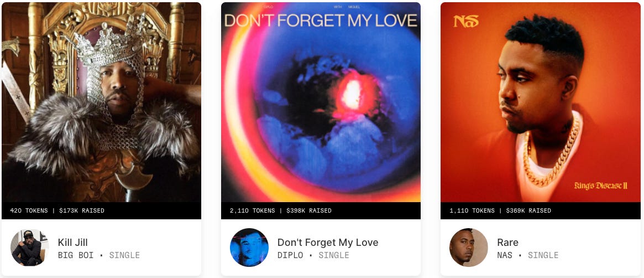644x278 pixels.
Task: Click the King's Disease II text on cover
Action: tap(601, 186)
